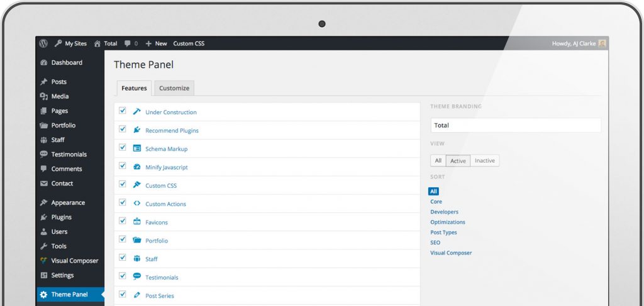Uncheck the Under Construction checkbox
The image size is (644, 306).
(x=123, y=111)
